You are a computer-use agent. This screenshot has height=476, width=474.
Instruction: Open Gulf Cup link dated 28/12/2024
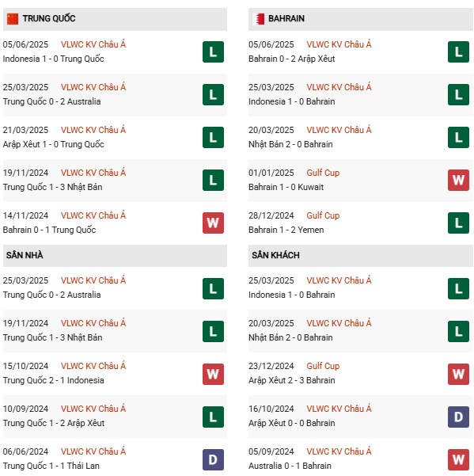coord(323,215)
